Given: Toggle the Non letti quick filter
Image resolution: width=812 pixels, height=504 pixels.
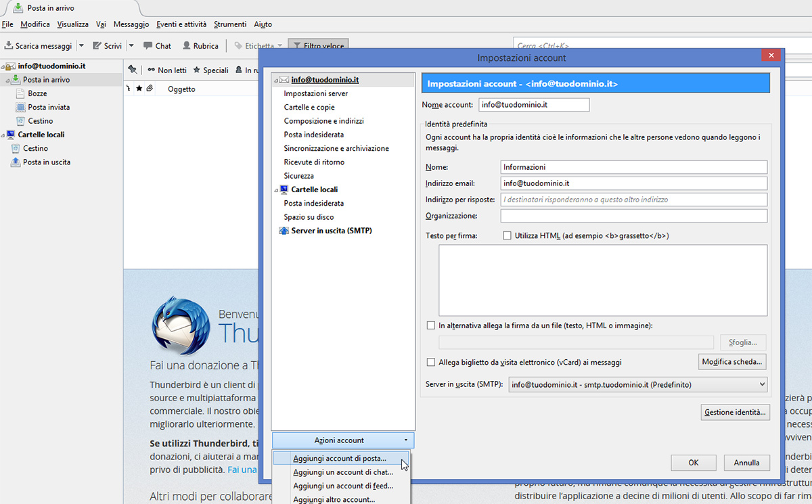Looking at the screenshot, I should pyautogui.click(x=166, y=70).
